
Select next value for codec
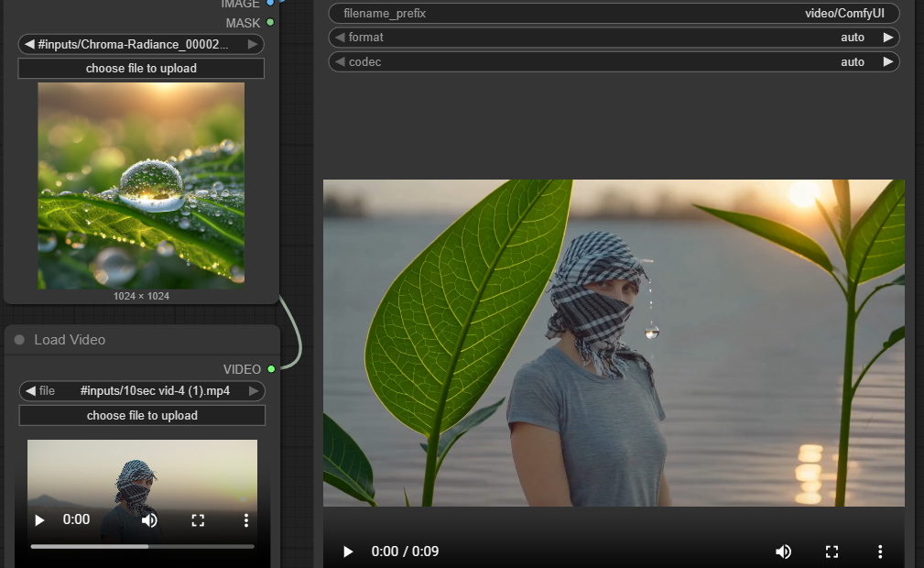[886, 62]
